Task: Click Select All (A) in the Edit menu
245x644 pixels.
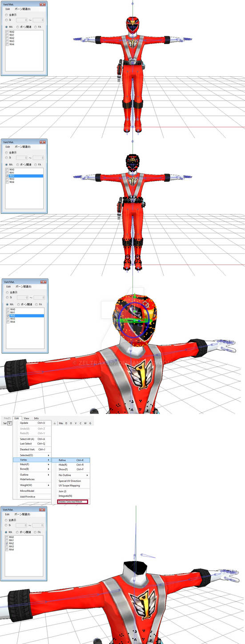Action: point(32,439)
